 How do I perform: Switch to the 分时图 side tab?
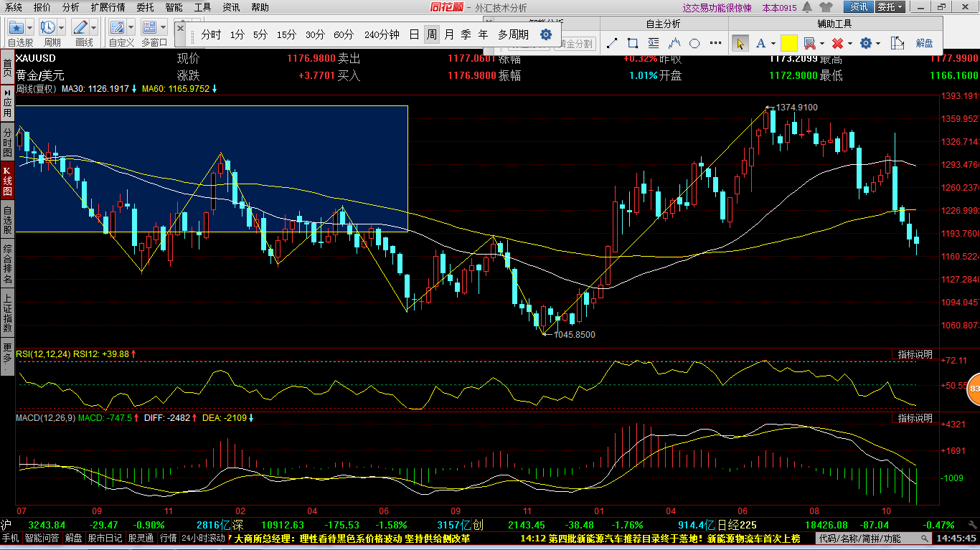pyautogui.click(x=7, y=143)
